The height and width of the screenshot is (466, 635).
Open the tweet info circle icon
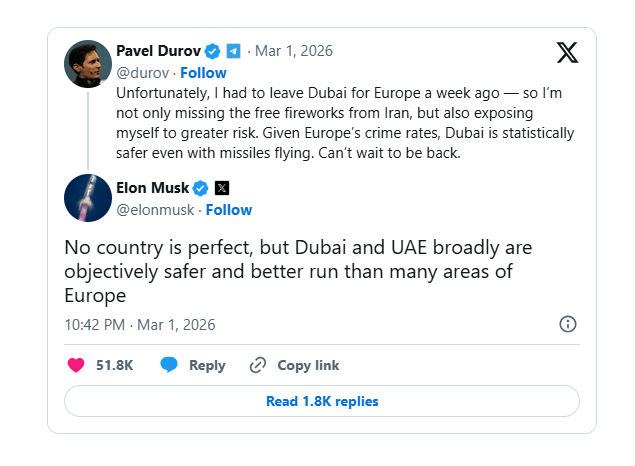tap(567, 324)
